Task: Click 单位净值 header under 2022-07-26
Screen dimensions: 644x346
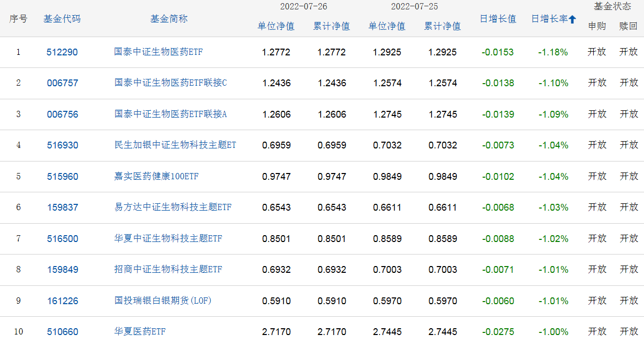Action: click(276, 26)
